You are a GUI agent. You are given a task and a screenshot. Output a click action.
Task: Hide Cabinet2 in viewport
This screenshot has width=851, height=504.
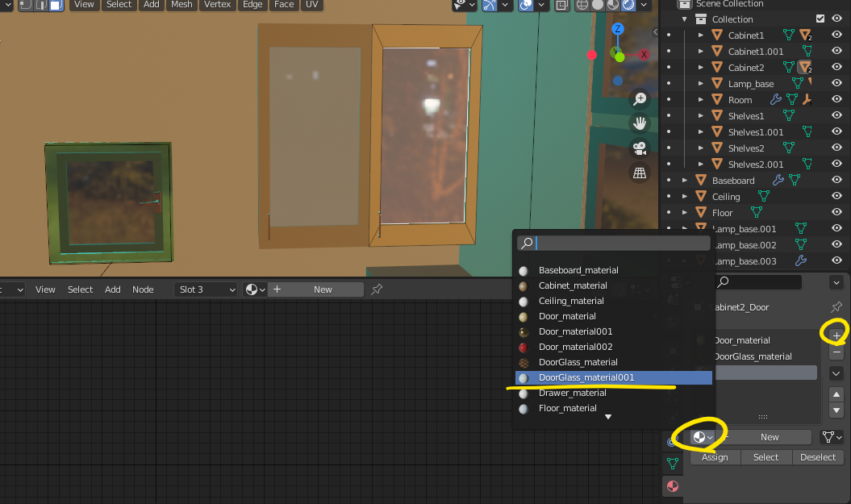tap(837, 67)
